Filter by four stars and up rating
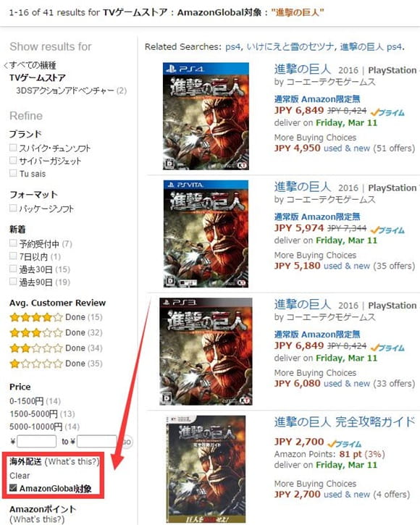 tap(56, 317)
